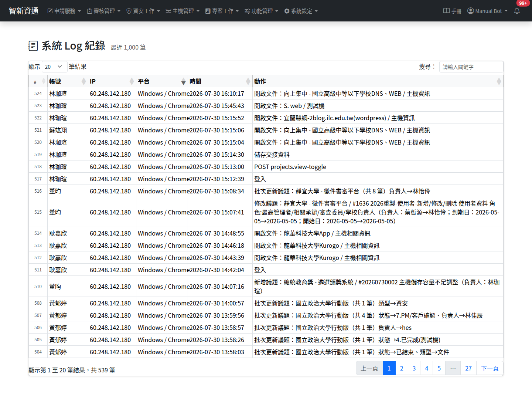Click the 系統設定 gear icon
The image size is (532, 416).
[x=287, y=11]
